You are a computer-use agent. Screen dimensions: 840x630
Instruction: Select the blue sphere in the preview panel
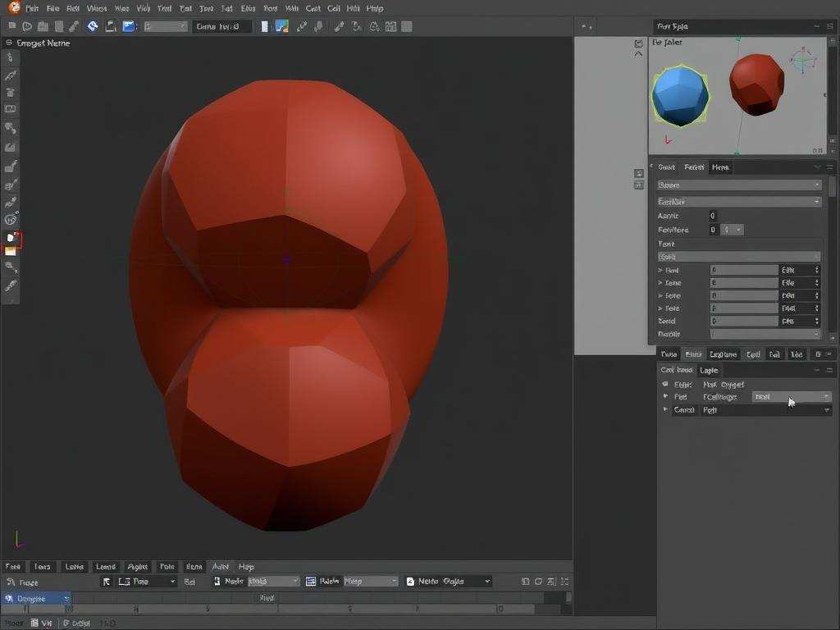coord(679,94)
